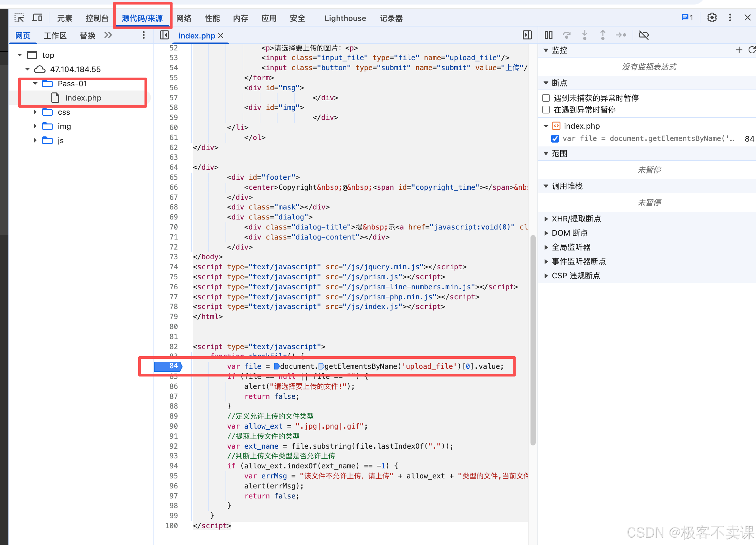The height and width of the screenshot is (545, 756).
Task: Collapse the top frame tree node
Action: pyautogui.click(x=20, y=55)
